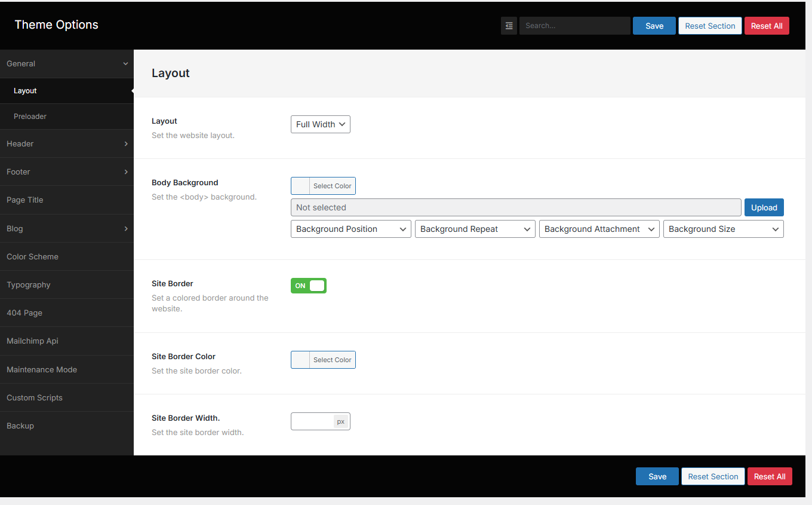The height and width of the screenshot is (505, 812).
Task: Open the Background Repeat dropdown
Action: click(475, 229)
